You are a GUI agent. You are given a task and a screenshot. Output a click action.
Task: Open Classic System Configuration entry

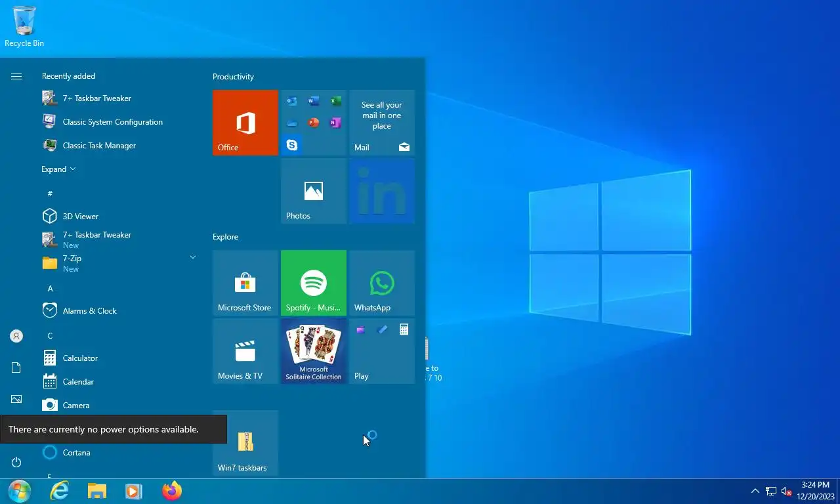point(118,121)
